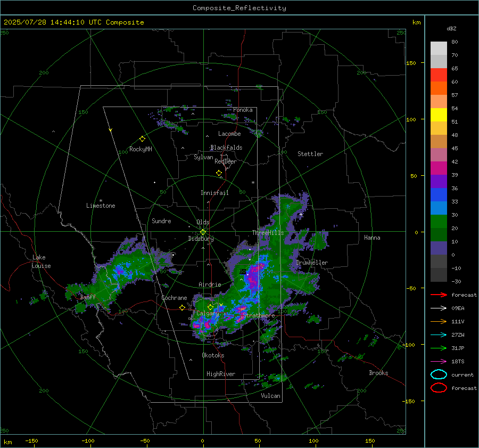Image resolution: width=479 pixels, height=448 pixels.
Task: Click the red forecast arrow legend icon
Action: [439, 295]
